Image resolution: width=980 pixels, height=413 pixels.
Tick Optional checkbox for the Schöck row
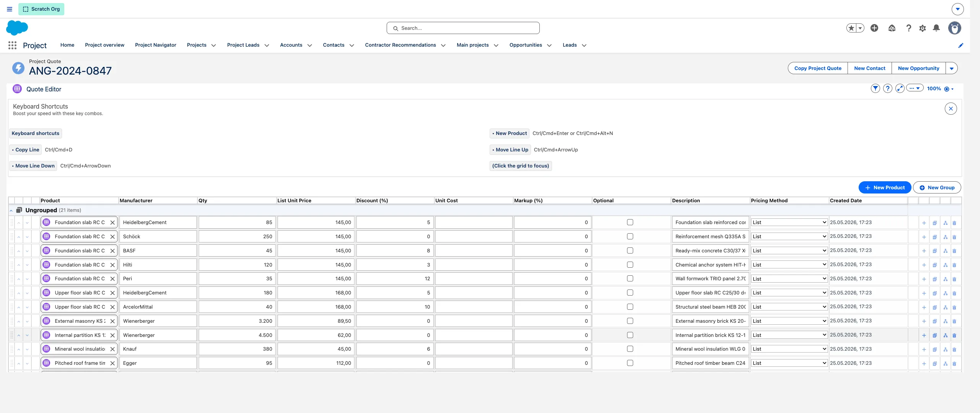[630, 236]
